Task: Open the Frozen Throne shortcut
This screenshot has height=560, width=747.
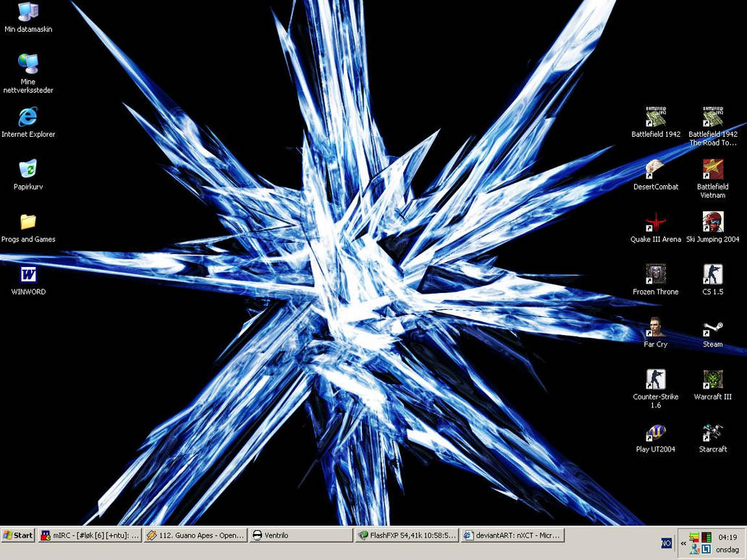Action: (656, 274)
